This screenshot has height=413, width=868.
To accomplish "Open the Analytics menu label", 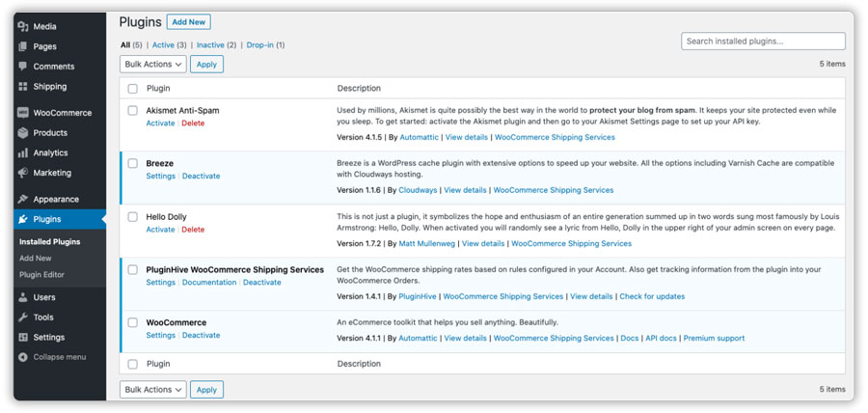I will 50,152.
